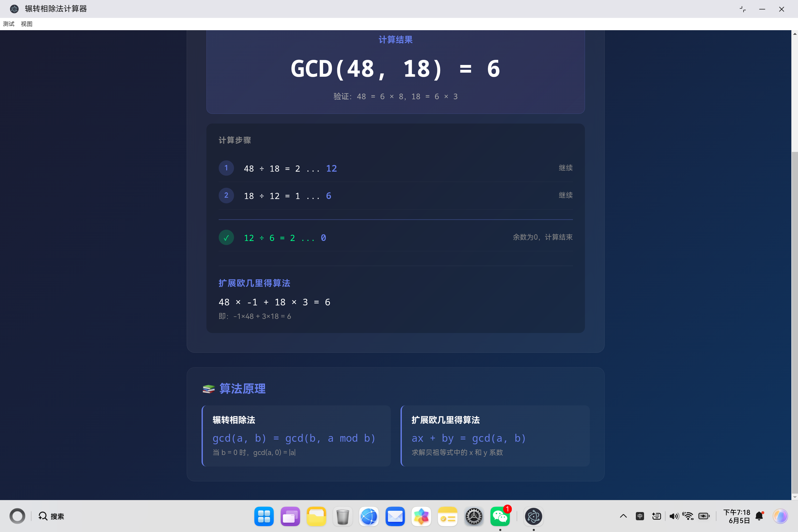
Task: Open the blue app grid in the dock
Action: tap(264, 516)
